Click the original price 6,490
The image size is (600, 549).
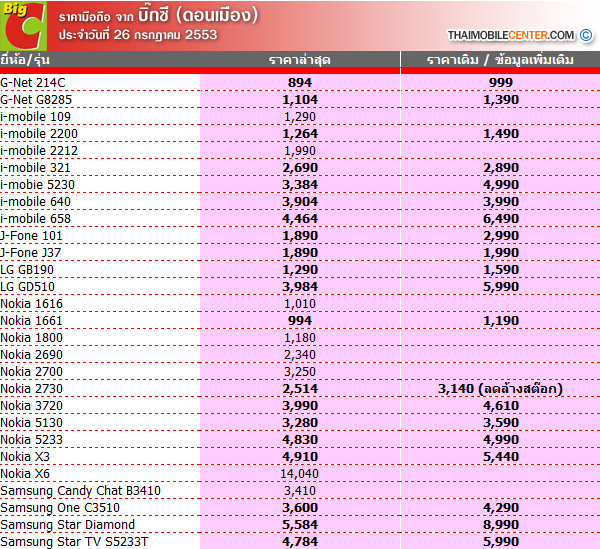coord(501,219)
